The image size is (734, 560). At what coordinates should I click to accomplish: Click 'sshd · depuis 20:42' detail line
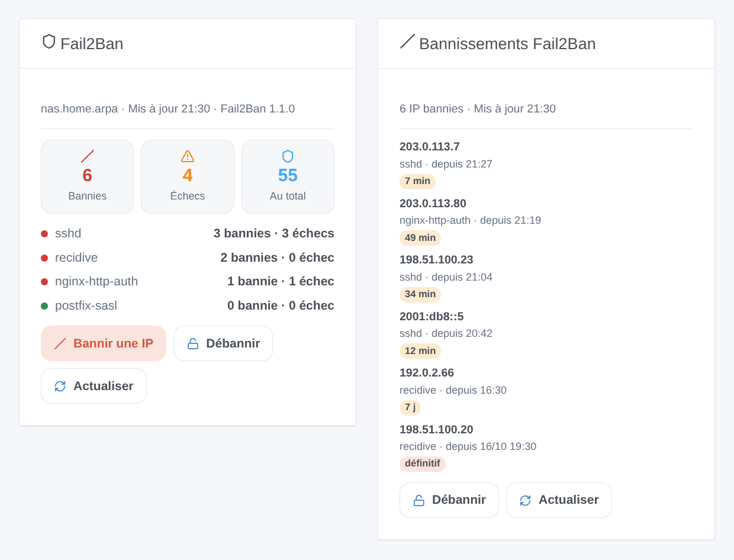point(446,333)
